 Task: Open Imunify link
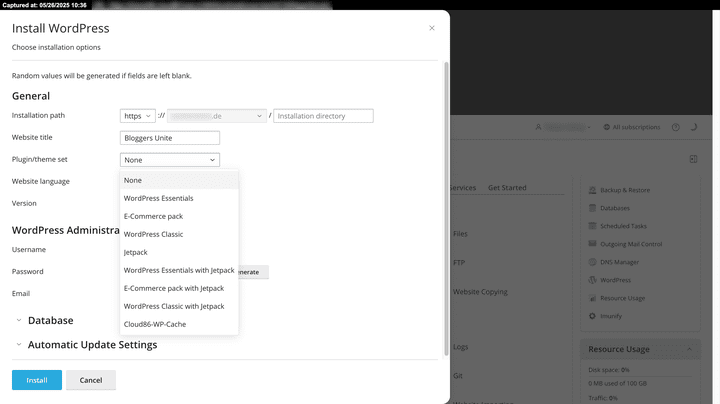611,316
